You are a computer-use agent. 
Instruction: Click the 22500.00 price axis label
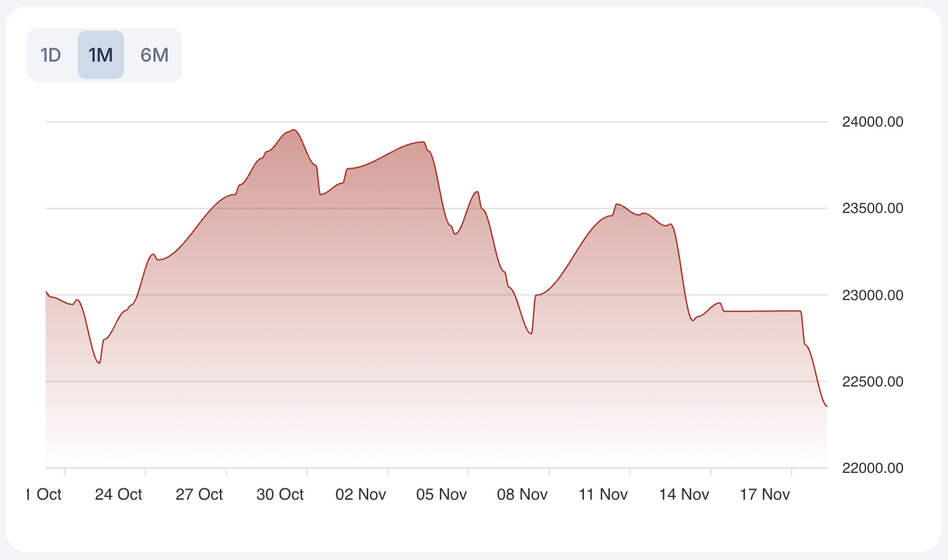[872, 382]
